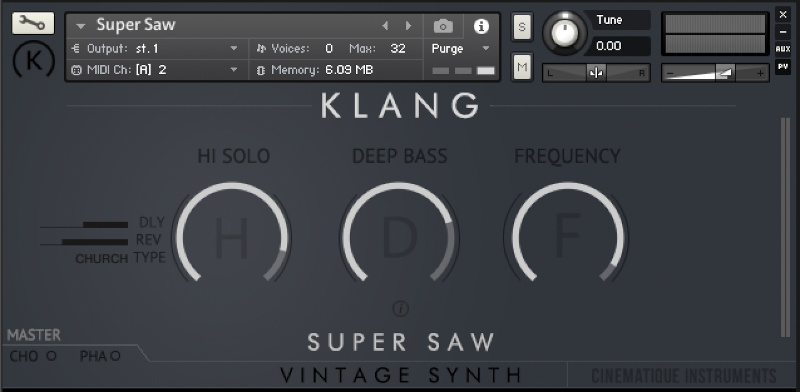
Task: Adjust the pan slider L-R
Action: [x=596, y=73]
